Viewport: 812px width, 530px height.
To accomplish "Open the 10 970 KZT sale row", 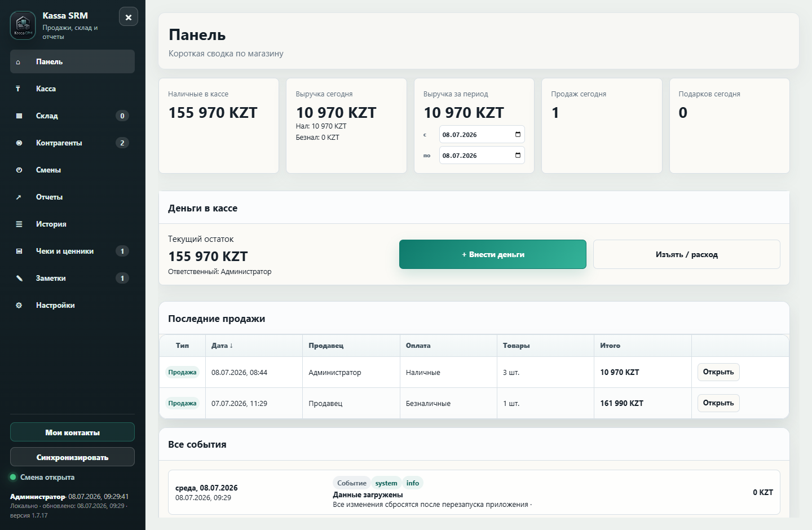I will 718,372.
